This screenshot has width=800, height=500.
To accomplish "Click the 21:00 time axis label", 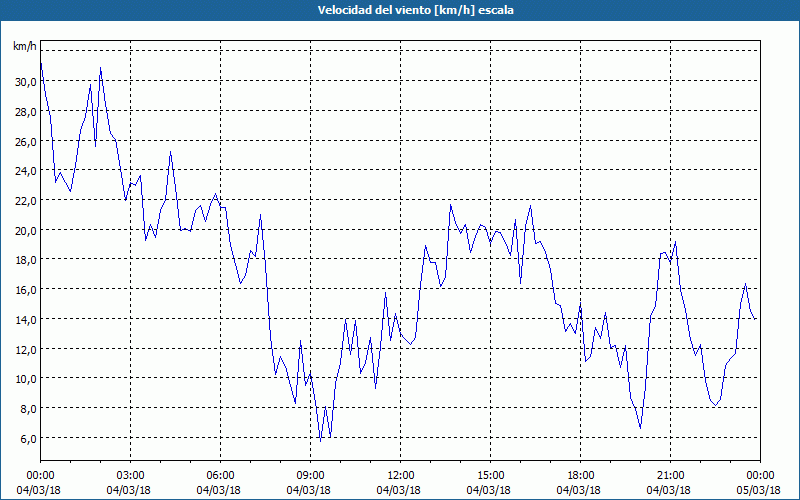I will pos(670,476).
